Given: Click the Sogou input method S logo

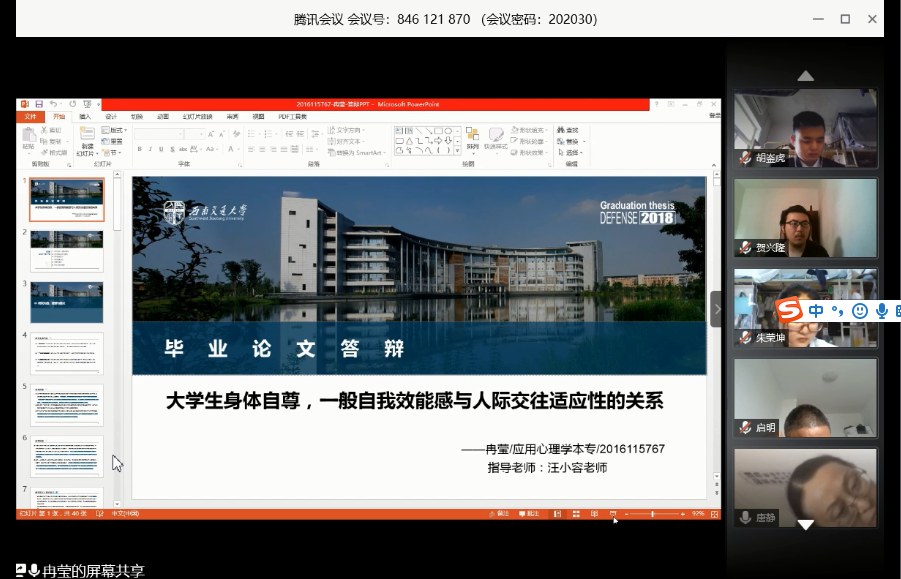Looking at the screenshot, I should tap(791, 311).
